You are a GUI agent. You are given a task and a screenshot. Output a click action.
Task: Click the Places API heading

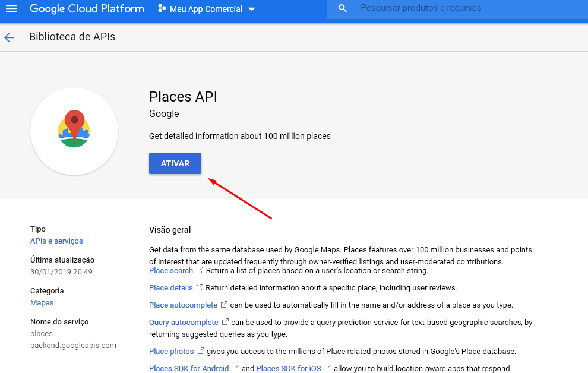pos(183,97)
